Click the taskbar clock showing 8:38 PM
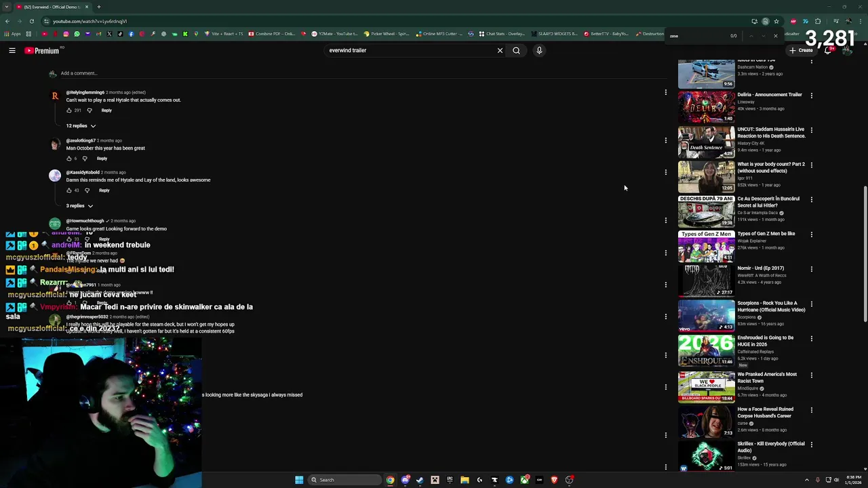Screen dimensions: 868x488 [x=853, y=480]
